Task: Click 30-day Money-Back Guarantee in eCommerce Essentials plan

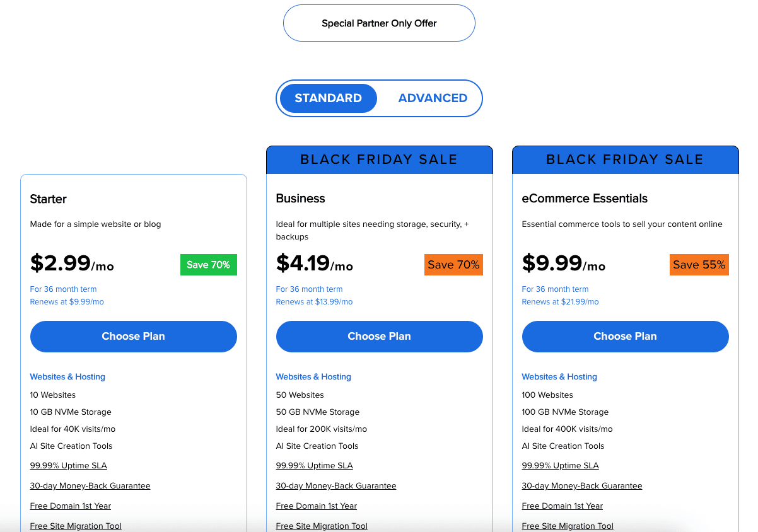Action: [x=582, y=486]
